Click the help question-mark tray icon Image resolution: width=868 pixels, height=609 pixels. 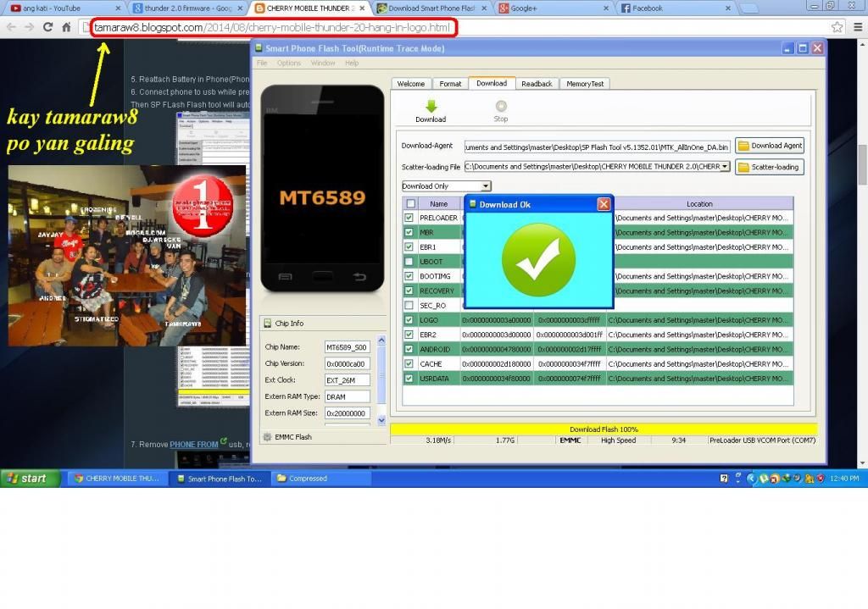point(724,479)
